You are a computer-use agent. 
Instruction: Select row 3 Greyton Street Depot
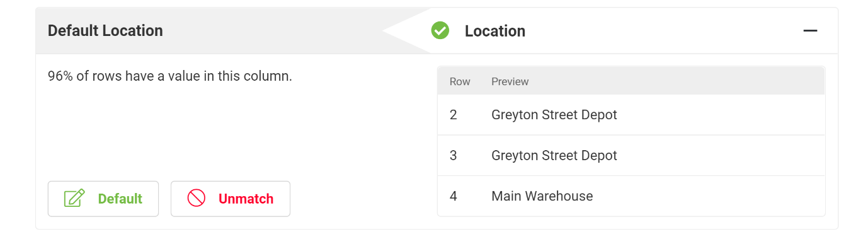click(x=631, y=155)
